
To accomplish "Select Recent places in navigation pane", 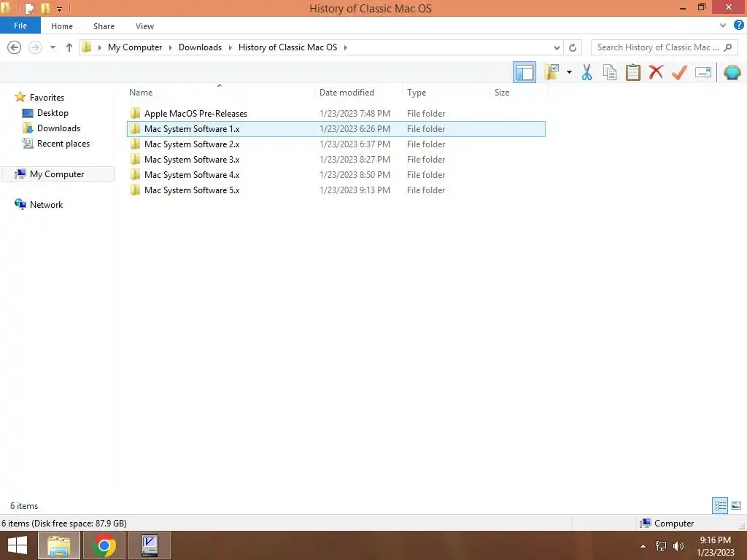I will [63, 144].
